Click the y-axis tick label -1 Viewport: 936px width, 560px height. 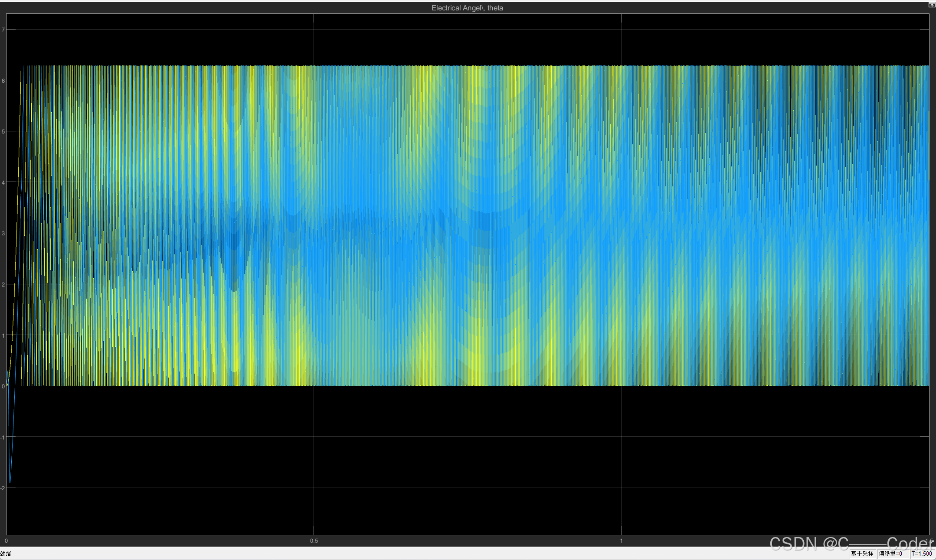pyautogui.click(x=3, y=437)
